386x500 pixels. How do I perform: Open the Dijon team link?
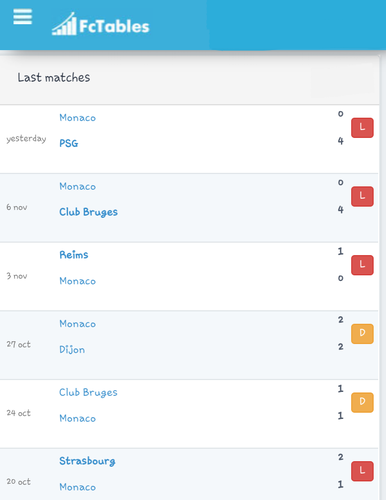[x=72, y=349]
